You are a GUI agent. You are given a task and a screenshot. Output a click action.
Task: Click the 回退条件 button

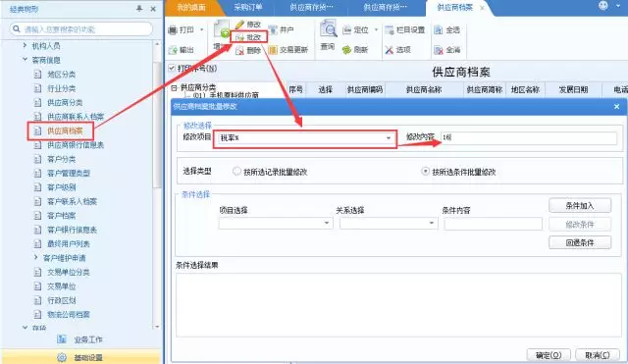(x=580, y=242)
